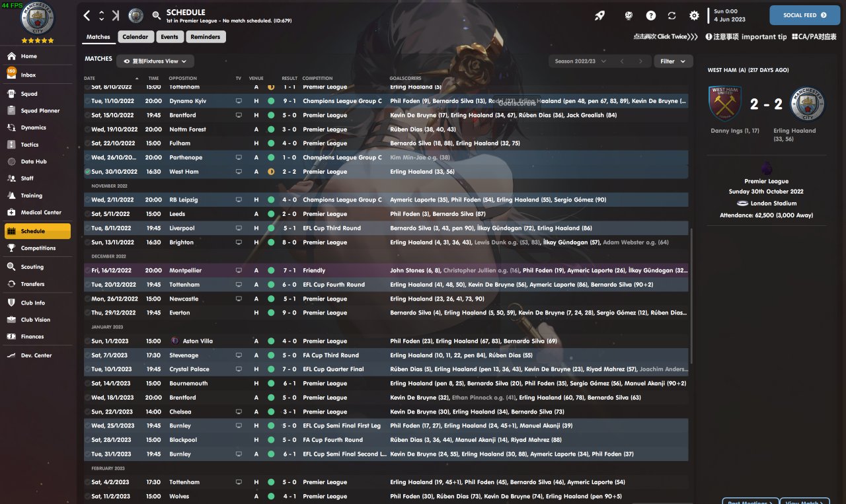Screen dimensions: 846x504
Task: Switch to the Calendar tab
Action: 135,37
